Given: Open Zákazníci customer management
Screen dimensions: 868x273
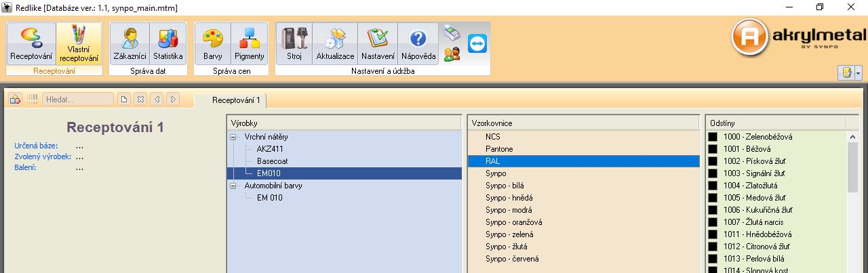Looking at the screenshot, I should (129, 43).
